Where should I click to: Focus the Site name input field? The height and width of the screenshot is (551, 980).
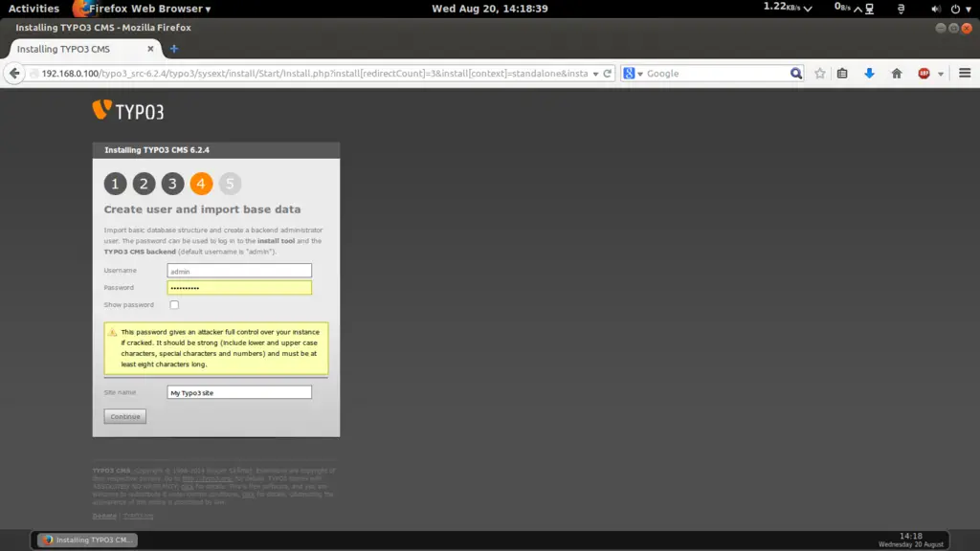pos(239,392)
